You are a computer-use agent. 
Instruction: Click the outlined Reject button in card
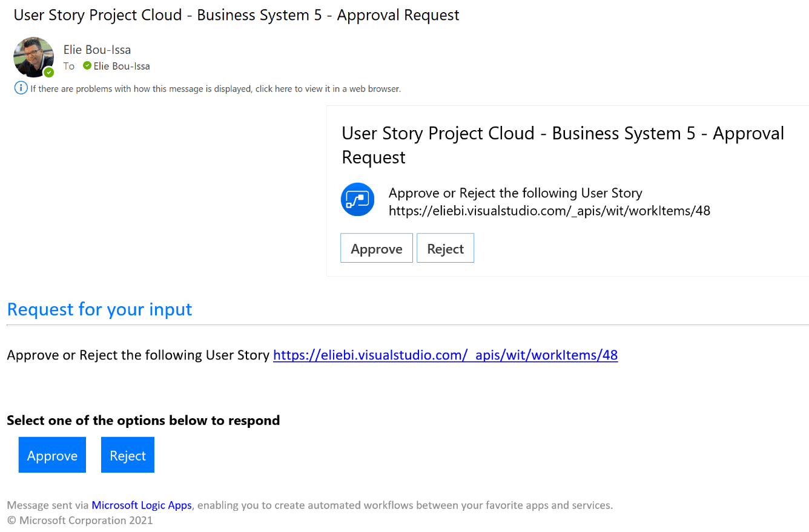click(445, 248)
